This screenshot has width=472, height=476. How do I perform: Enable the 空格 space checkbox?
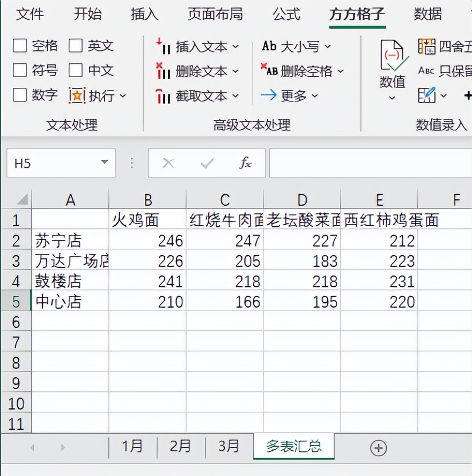pyautogui.click(x=20, y=46)
